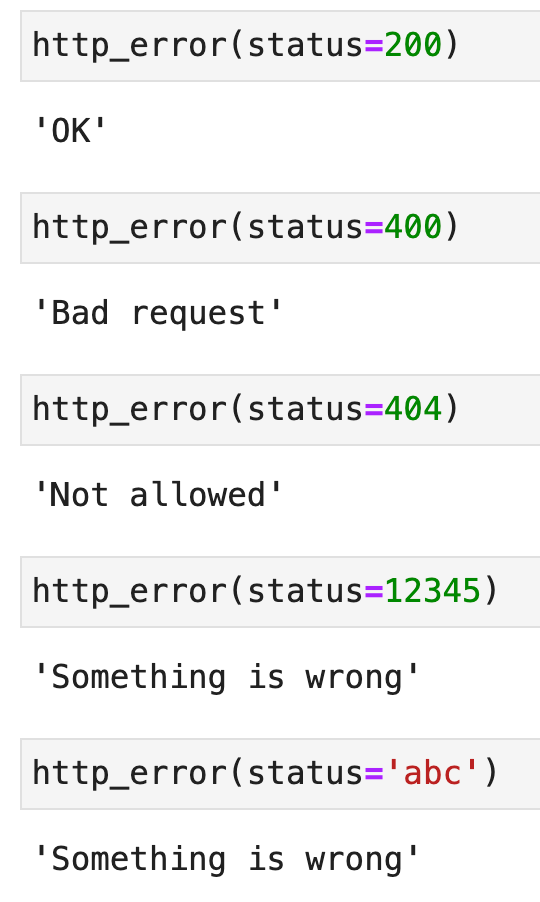Click the http_error(status=12345) code cell
The width and height of the screenshot is (540, 902).
pos(280,591)
